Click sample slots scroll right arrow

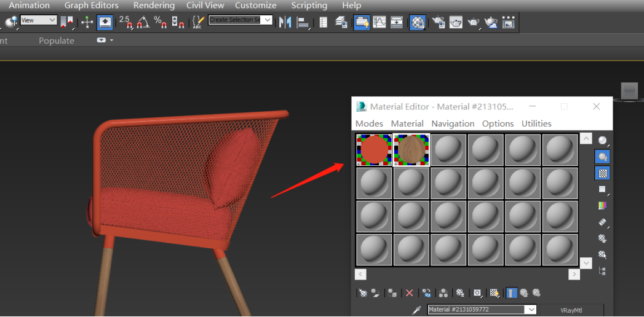point(574,274)
